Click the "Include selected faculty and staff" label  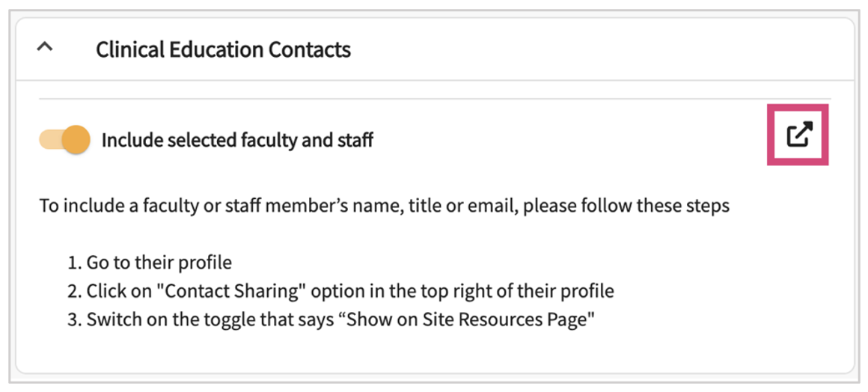click(237, 140)
